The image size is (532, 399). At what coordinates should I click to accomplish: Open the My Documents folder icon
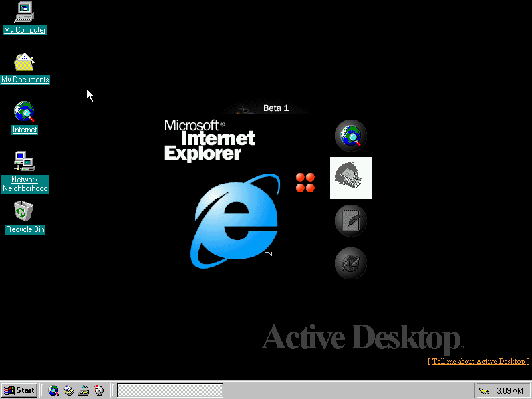tap(25, 63)
